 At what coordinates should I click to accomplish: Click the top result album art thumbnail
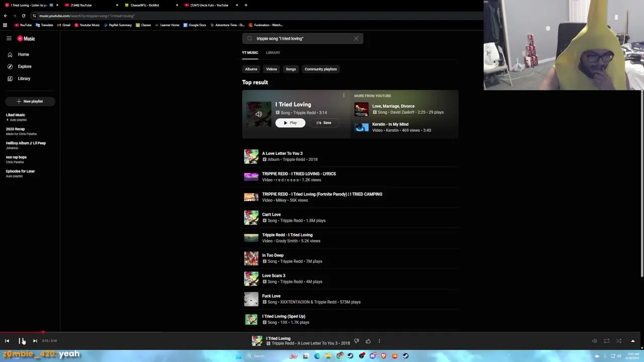259,114
